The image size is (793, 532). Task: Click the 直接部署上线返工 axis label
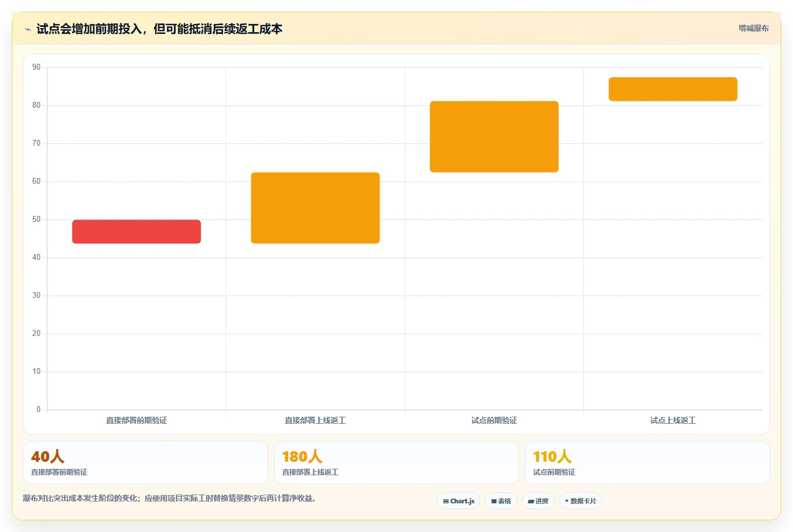(x=315, y=420)
